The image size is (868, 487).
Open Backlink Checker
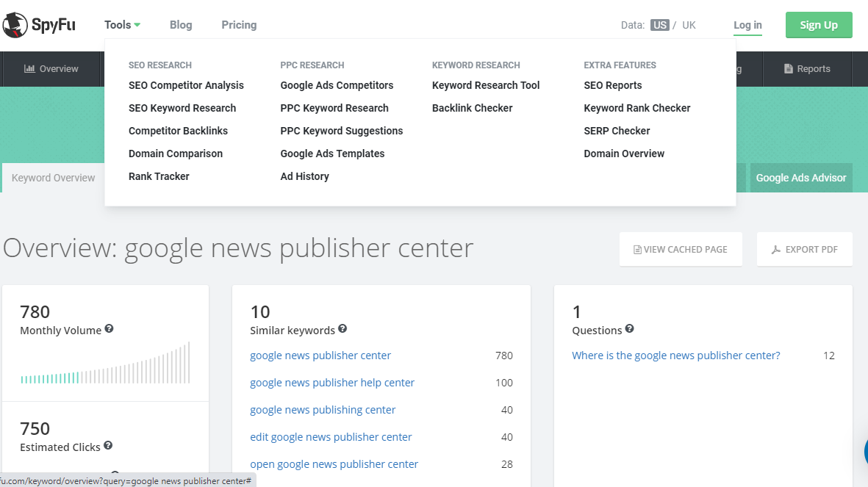(x=472, y=108)
